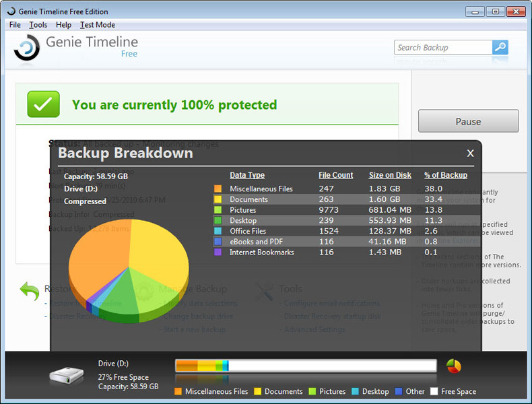Sort by Data Type column header
The width and height of the screenshot is (532, 404).
[247, 175]
